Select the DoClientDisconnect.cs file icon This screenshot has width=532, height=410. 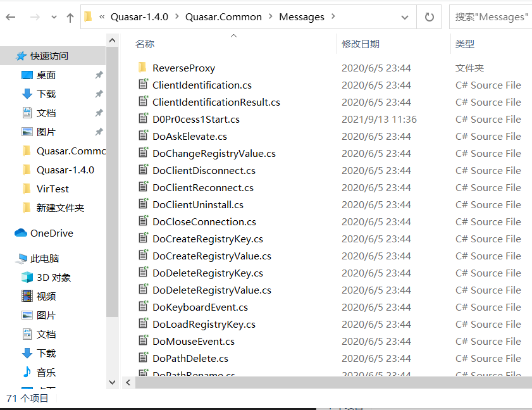pos(144,170)
